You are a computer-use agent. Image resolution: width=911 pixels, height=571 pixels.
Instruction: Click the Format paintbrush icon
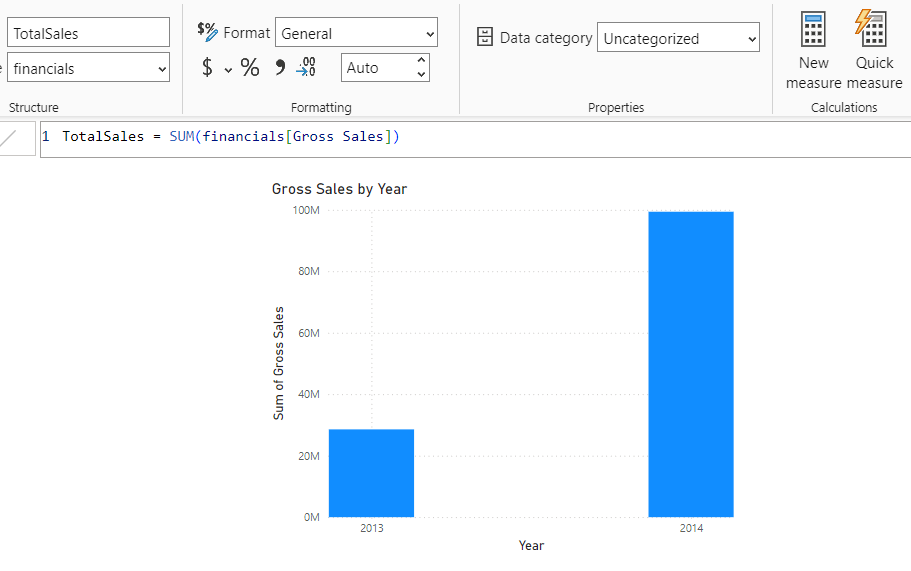pos(207,32)
